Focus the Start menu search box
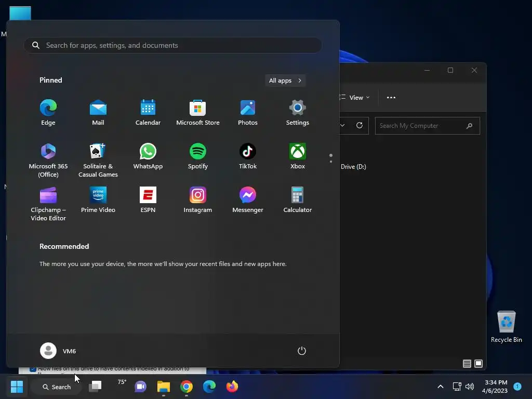The image size is (532, 399). pyautogui.click(x=172, y=45)
